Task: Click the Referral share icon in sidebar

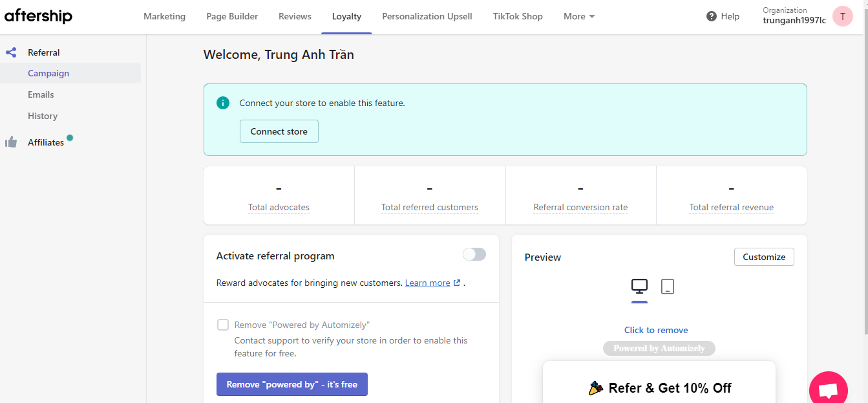Action: tap(11, 52)
